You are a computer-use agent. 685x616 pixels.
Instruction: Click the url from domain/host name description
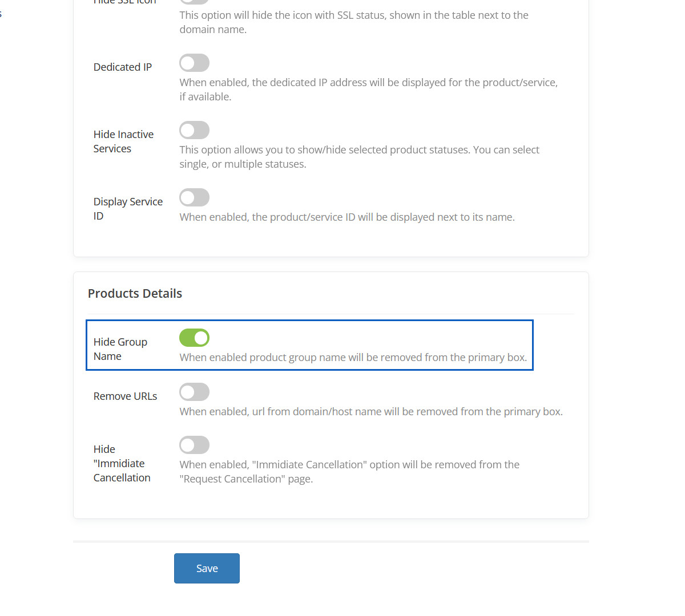coord(371,412)
